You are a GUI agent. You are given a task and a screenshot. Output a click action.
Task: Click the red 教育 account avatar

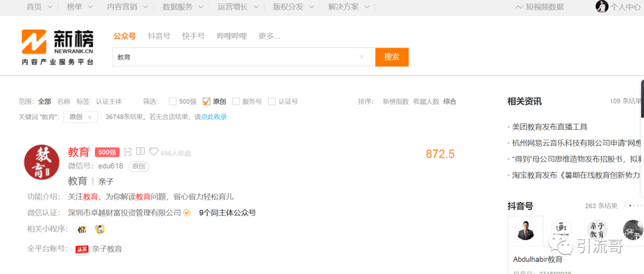point(42,163)
